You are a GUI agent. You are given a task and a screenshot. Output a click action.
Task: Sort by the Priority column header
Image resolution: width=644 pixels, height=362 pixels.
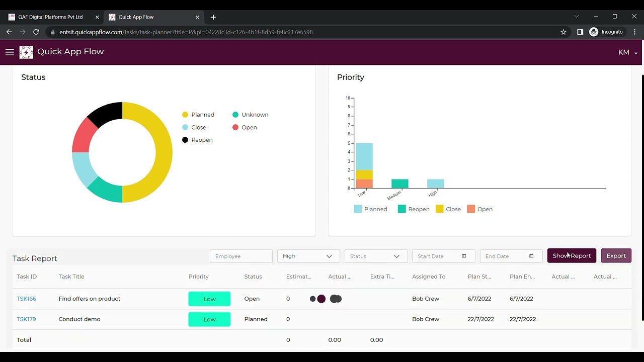point(199,277)
